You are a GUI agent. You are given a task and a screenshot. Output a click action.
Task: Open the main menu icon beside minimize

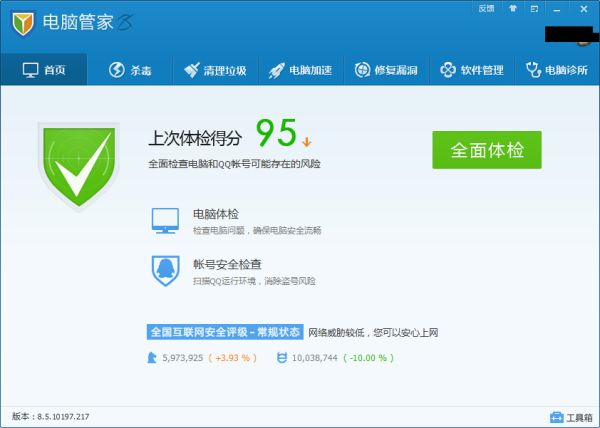[x=535, y=9]
